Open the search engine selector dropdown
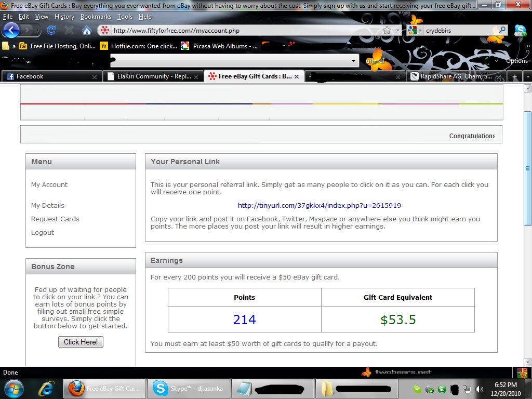Viewport: 532px width, 399px height. coord(420,31)
